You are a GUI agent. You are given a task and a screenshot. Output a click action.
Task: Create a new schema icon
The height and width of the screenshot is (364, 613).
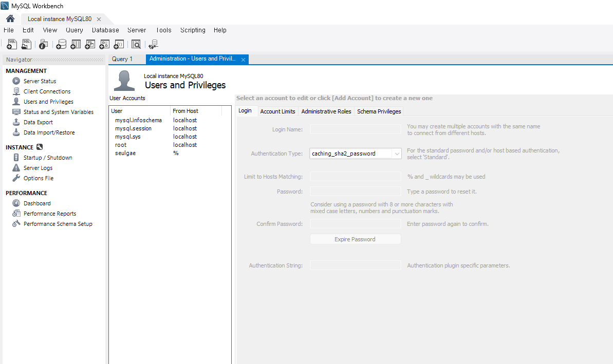(61, 44)
